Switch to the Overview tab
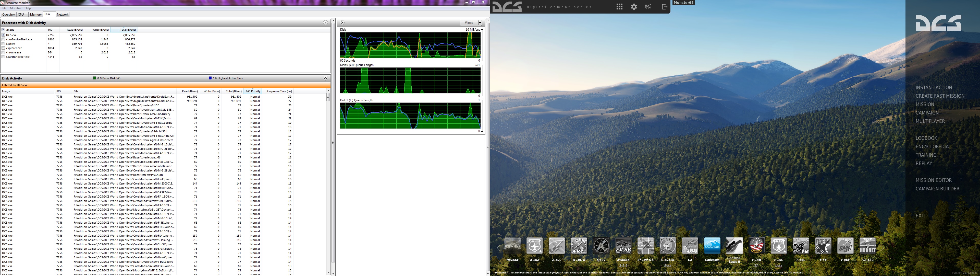The height and width of the screenshot is (276, 980). click(8, 15)
